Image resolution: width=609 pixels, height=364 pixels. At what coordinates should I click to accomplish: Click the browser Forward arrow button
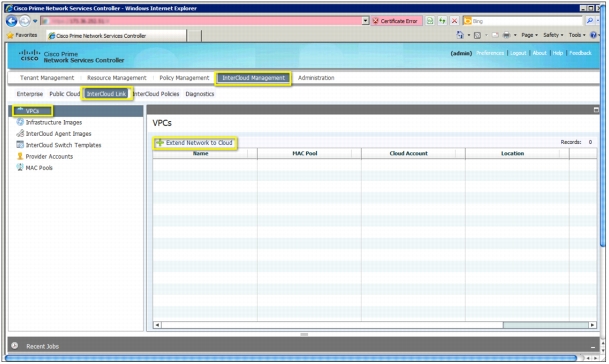point(24,21)
